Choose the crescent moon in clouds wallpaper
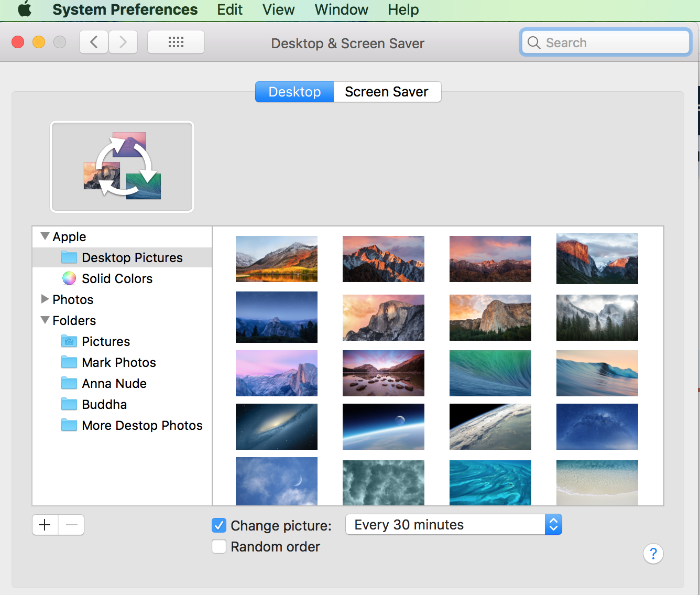This screenshot has width=700, height=595. click(x=277, y=481)
